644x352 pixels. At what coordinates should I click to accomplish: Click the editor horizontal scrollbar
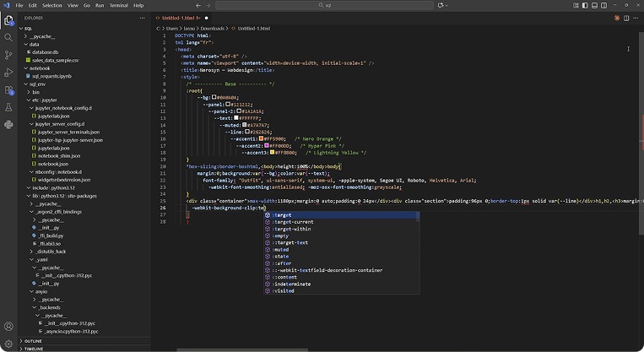pos(242,350)
